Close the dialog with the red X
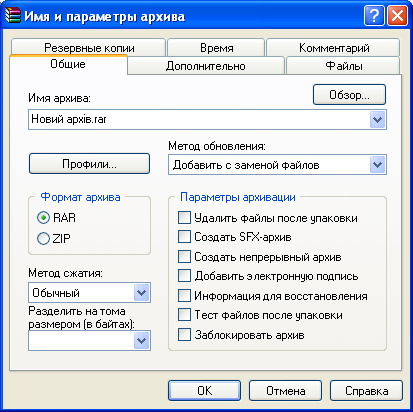Viewport: 413px width, 412px height. 397,15
